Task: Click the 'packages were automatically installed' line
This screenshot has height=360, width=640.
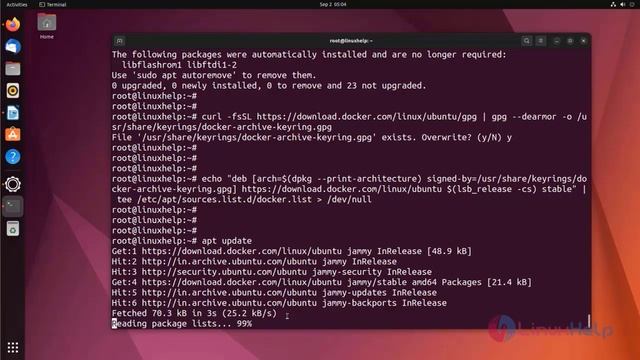Action: click(x=309, y=55)
